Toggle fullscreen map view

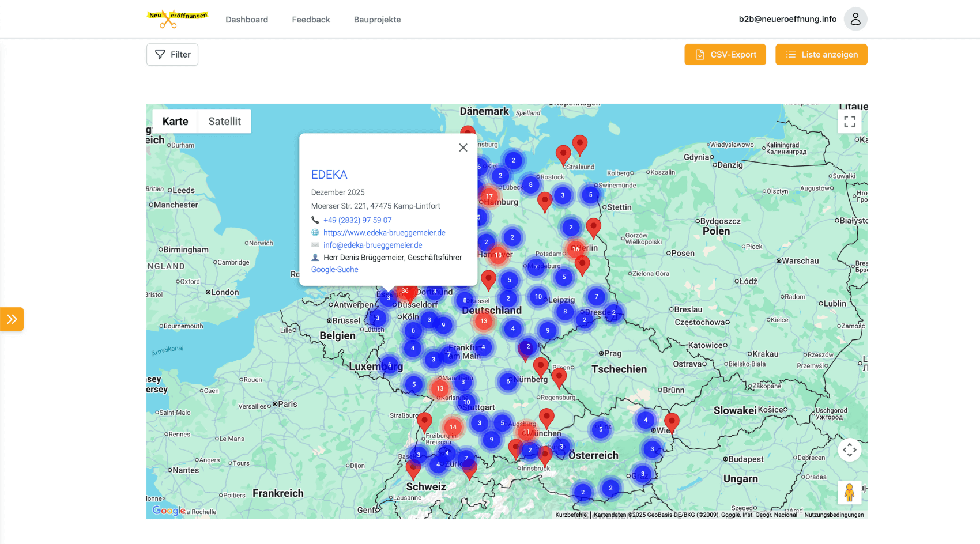point(850,122)
